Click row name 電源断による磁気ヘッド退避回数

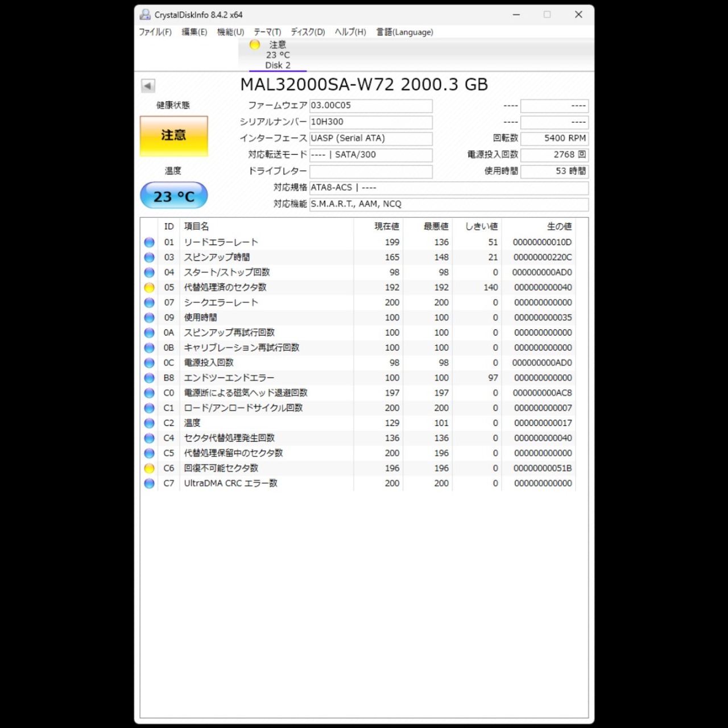click(x=246, y=393)
